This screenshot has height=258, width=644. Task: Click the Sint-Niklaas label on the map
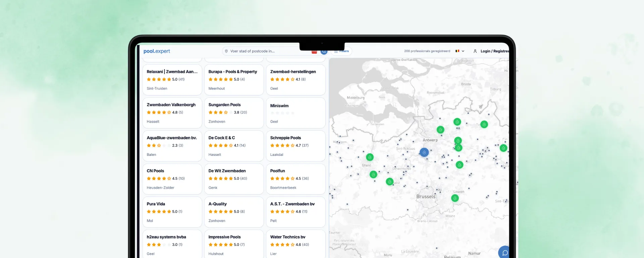[x=406, y=148]
